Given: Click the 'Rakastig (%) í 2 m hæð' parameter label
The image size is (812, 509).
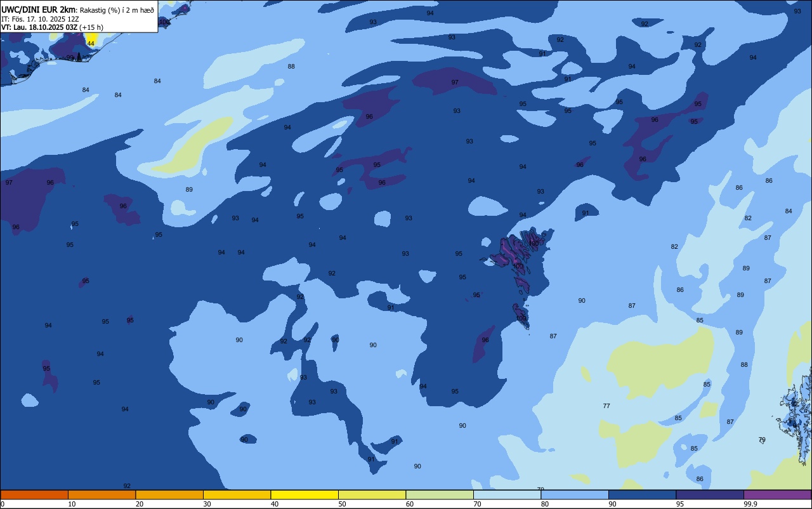Looking at the screenshot, I should pos(117,10).
